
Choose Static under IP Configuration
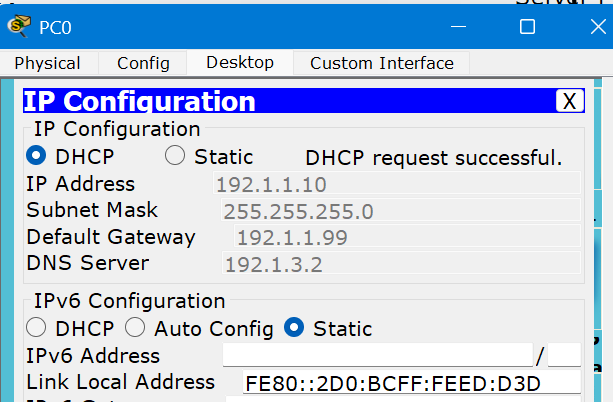(176, 156)
